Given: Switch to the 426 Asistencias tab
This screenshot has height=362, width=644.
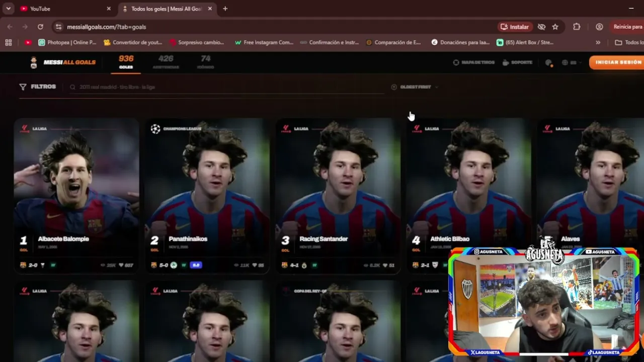Looking at the screenshot, I should (166, 62).
